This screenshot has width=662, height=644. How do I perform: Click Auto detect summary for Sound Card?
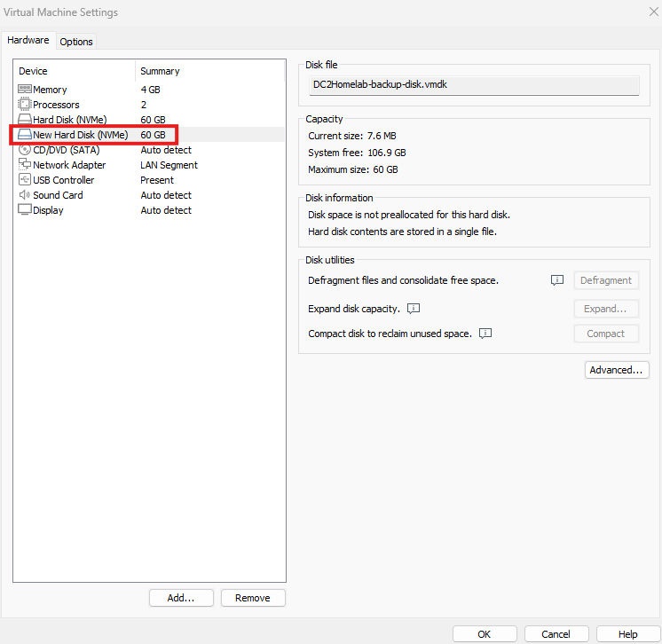[166, 195]
